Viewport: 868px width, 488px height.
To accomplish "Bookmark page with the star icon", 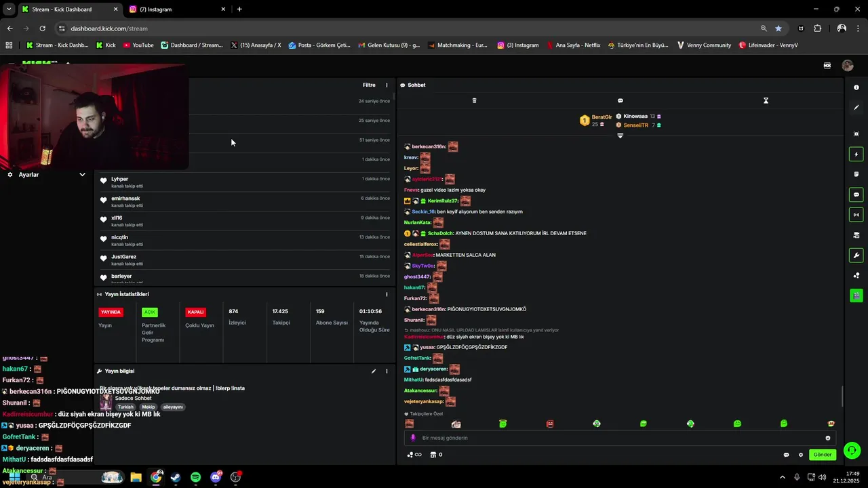I will pyautogui.click(x=778, y=28).
